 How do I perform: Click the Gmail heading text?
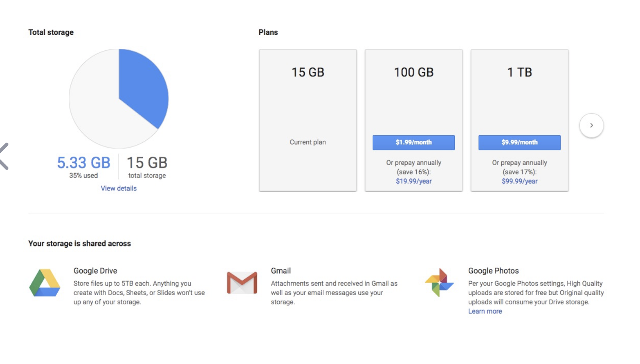pyautogui.click(x=281, y=271)
